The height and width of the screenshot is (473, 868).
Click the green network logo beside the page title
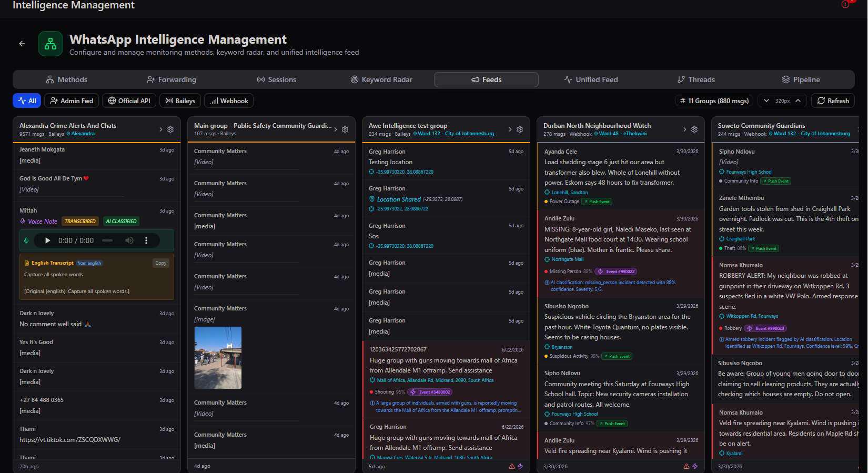coord(51,44)
